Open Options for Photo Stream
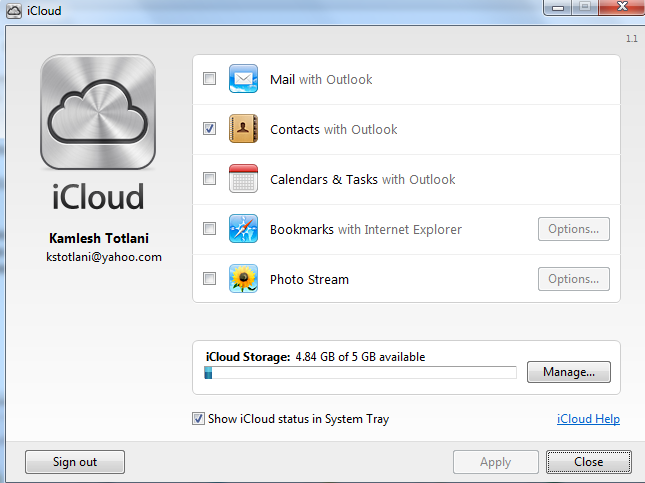The image size is (645, 483). click(x=573, y=279)
